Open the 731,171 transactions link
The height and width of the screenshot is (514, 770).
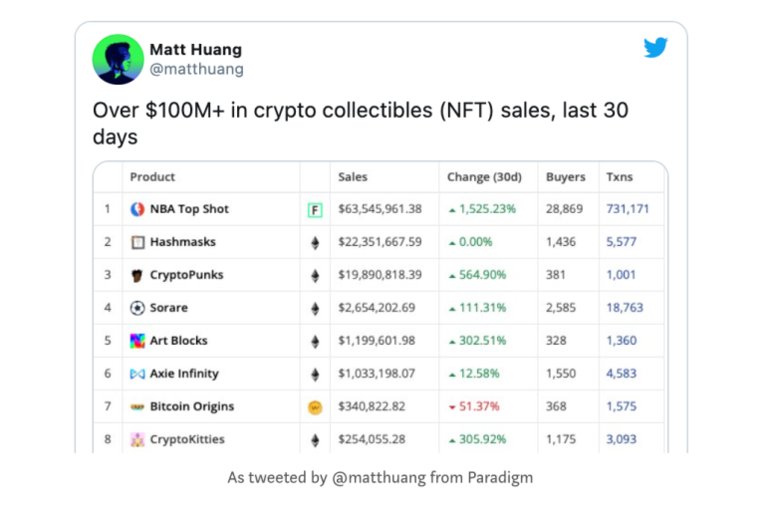tap(627, 209)
